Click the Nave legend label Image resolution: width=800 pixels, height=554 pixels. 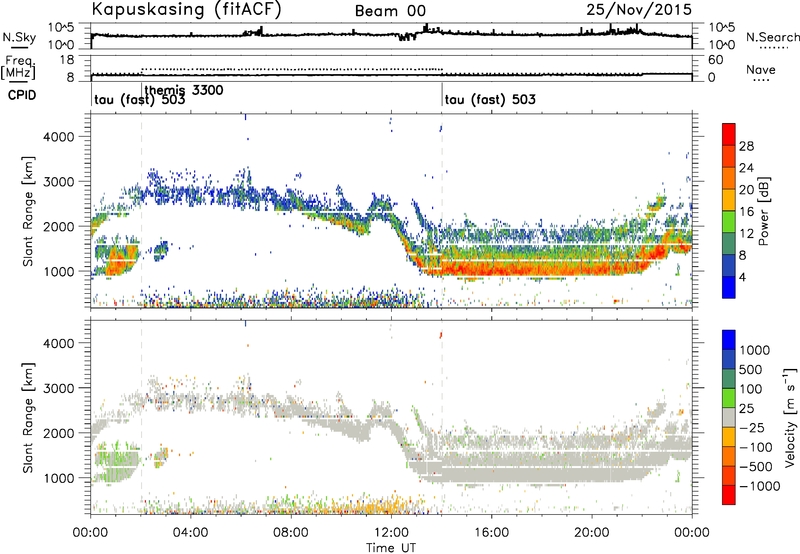point(760,69)
